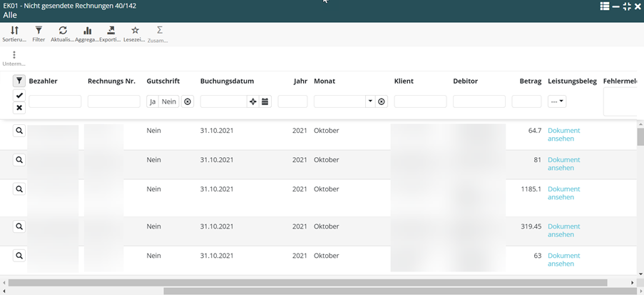Reset the Gutschrift filter selection
Image resolution: width=644 pixels, height=295 pixels.
[x=188, y=101]
